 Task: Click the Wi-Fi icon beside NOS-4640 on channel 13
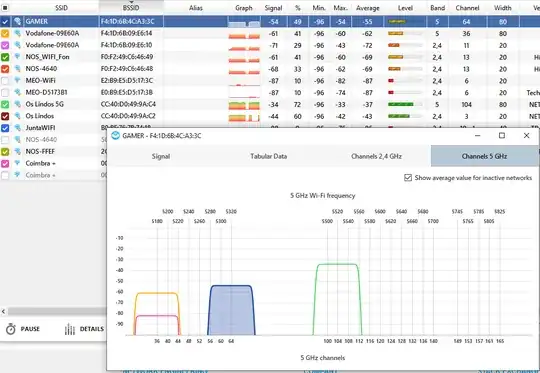[x=17, y=69]
